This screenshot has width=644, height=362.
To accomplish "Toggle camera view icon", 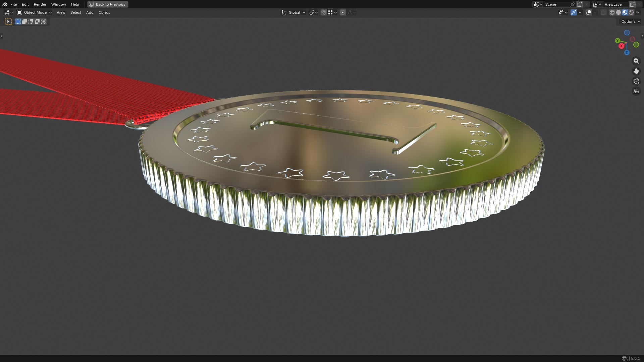I will coord(636,81).
